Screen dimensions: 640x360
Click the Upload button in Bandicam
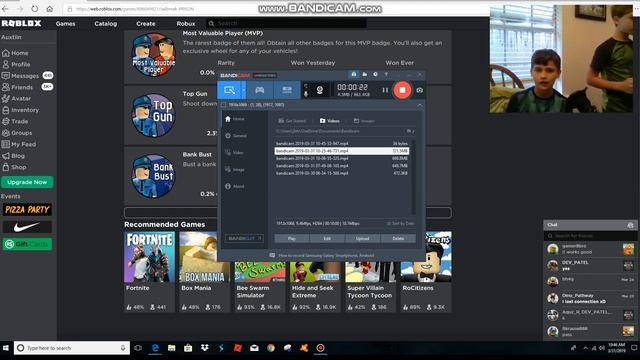362,238
